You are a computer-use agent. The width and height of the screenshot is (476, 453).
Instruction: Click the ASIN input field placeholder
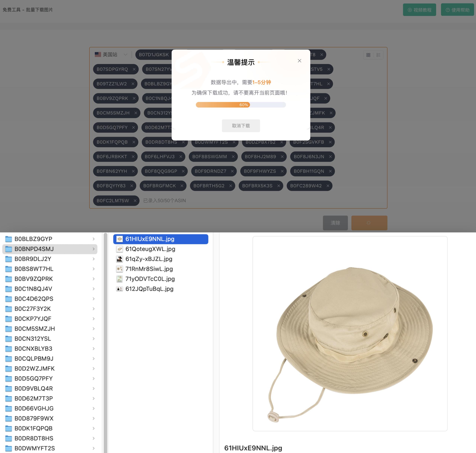click(x=164, y=201)
